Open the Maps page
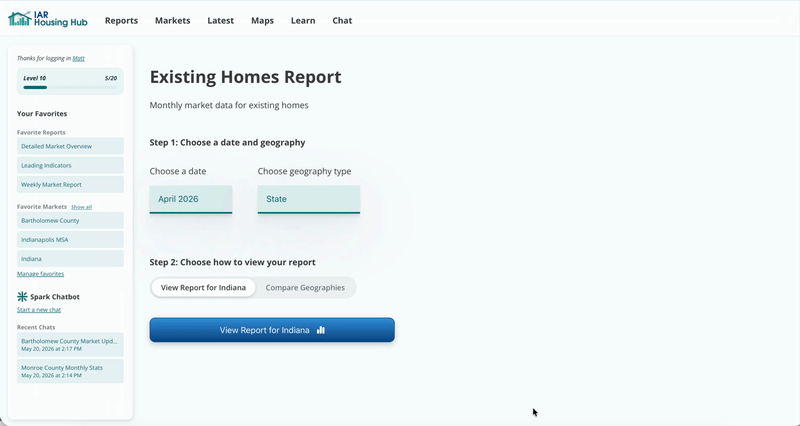This screenshot has width=800, height=426. click(x=262, y=20)
